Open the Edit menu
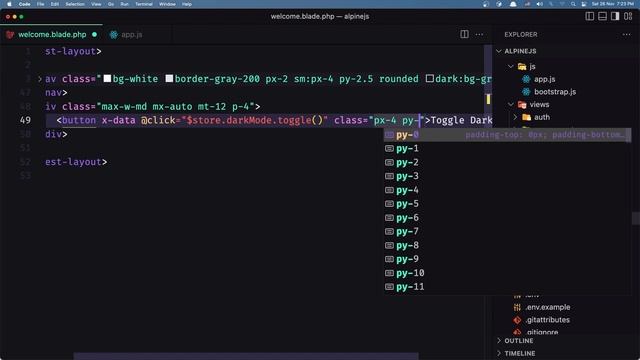 [55, 4]
